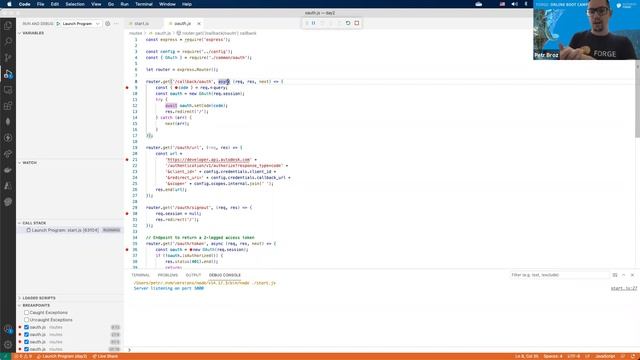
Task: Expand the Loaded Scripts section
Action: (x=36, y=298)
